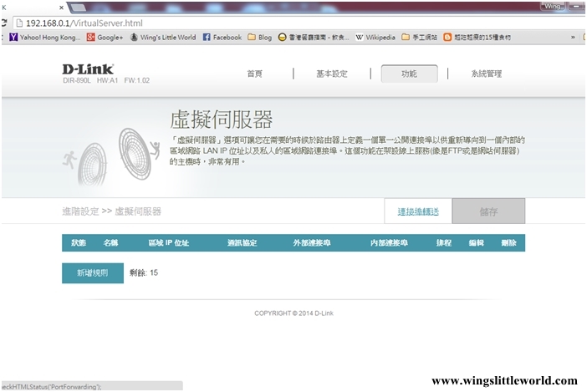Click the 連接埠轉送 port forwarding link
The image size is (587, 392).
point(418,211)
